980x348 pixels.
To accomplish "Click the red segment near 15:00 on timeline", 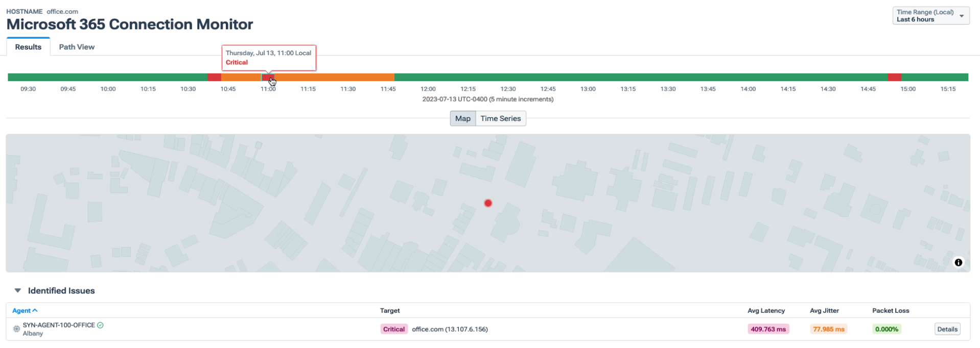I will [x=894, y=77].
